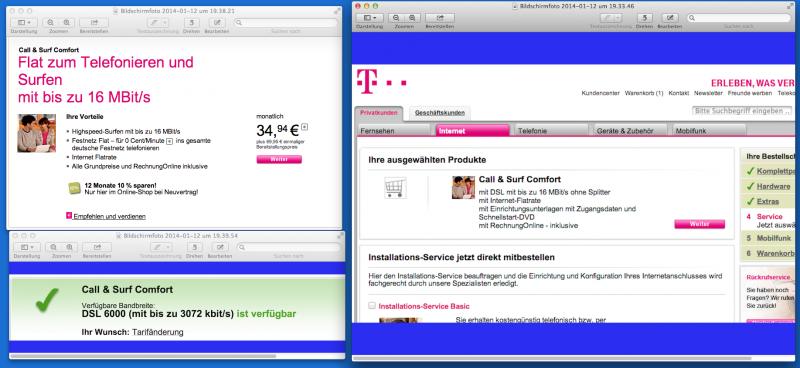Click zoom-in icon in the 19.38.21 window

[66, 23]
